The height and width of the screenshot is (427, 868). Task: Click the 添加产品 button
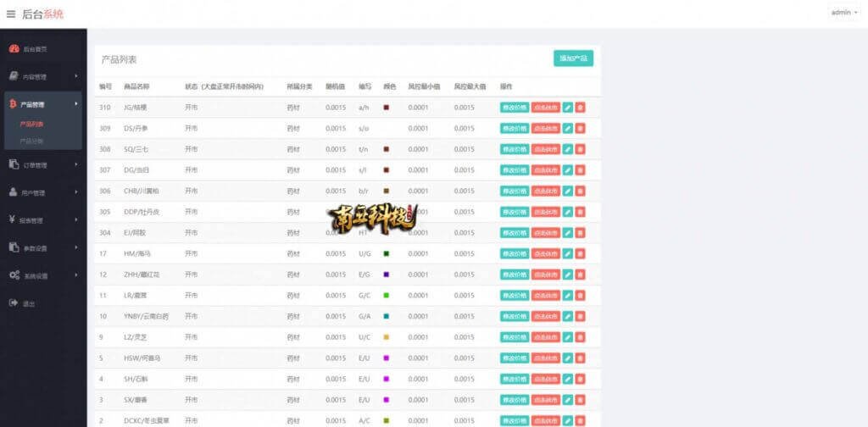[573, 58]
